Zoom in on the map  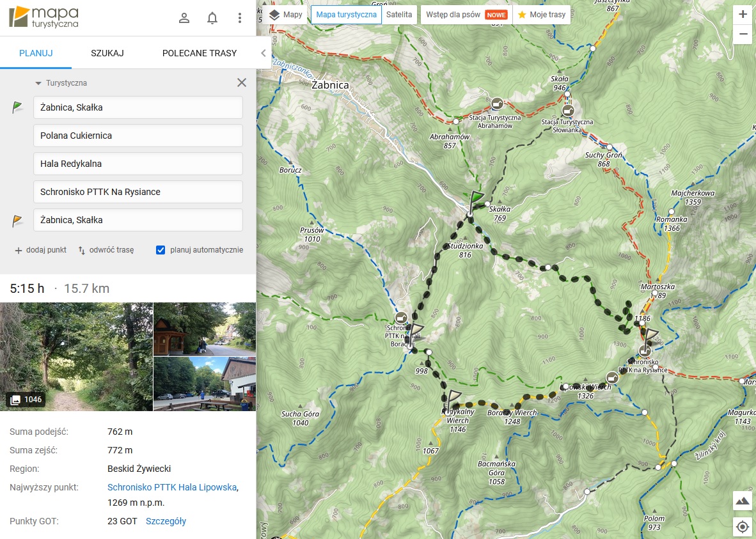pos(743,14)
